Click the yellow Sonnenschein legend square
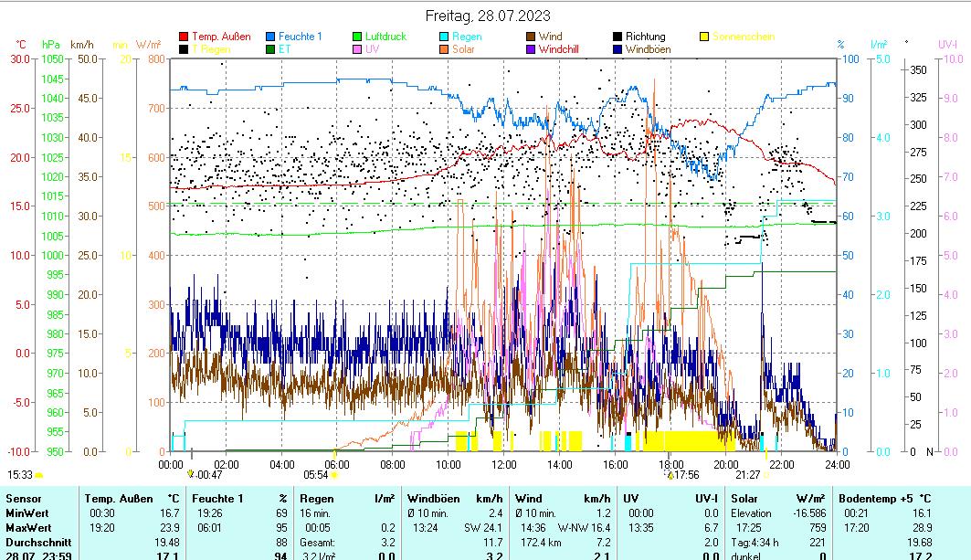 [x=704, y=37]
